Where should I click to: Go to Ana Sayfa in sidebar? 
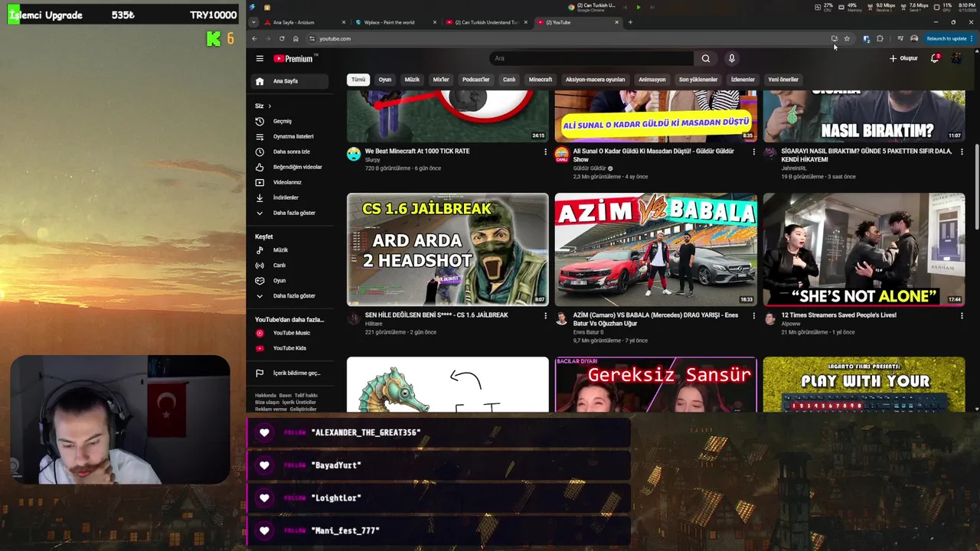[290, 81]
